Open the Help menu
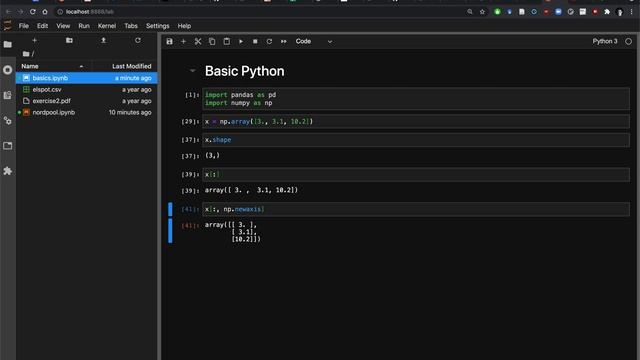 pos(184,26)
